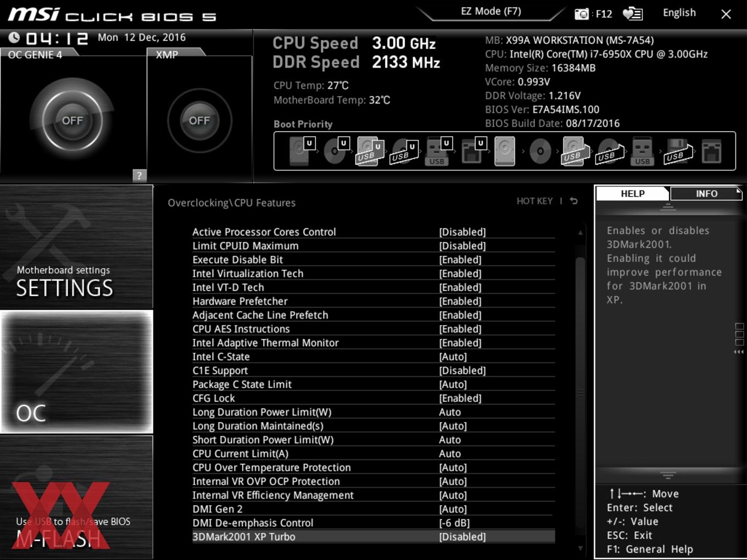Change the English language setting
The height and width of the screenshot is (560, 747).
679,13
